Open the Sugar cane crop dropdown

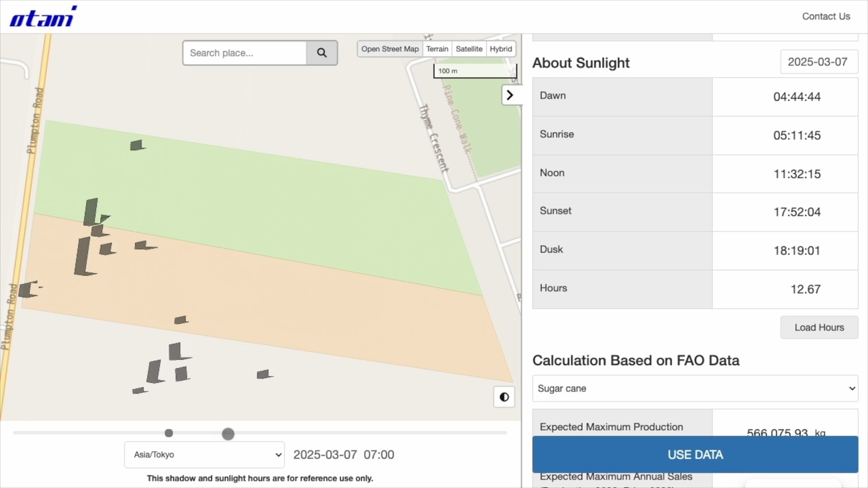pos(694,389)
